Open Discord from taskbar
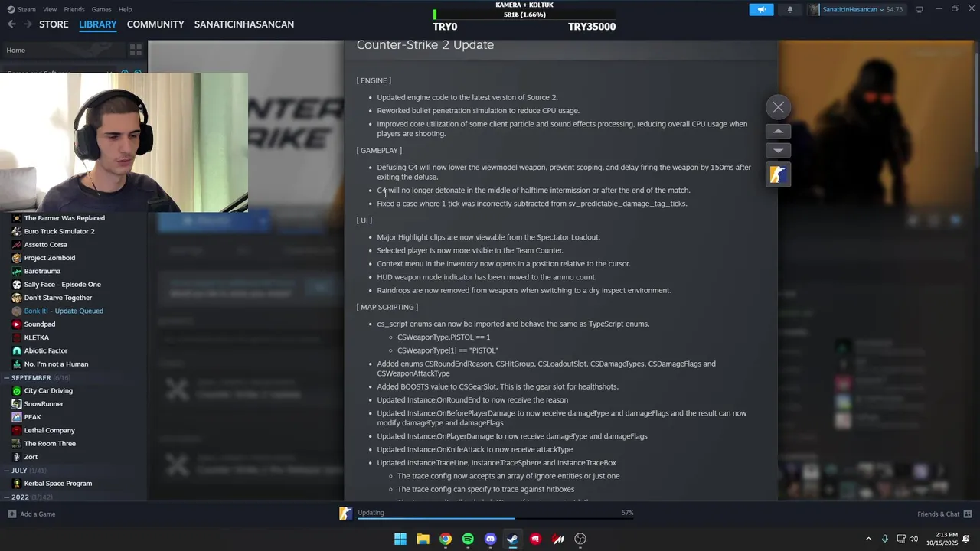The height and width of the screenshot is (551, 980). [x=491, y=539]
